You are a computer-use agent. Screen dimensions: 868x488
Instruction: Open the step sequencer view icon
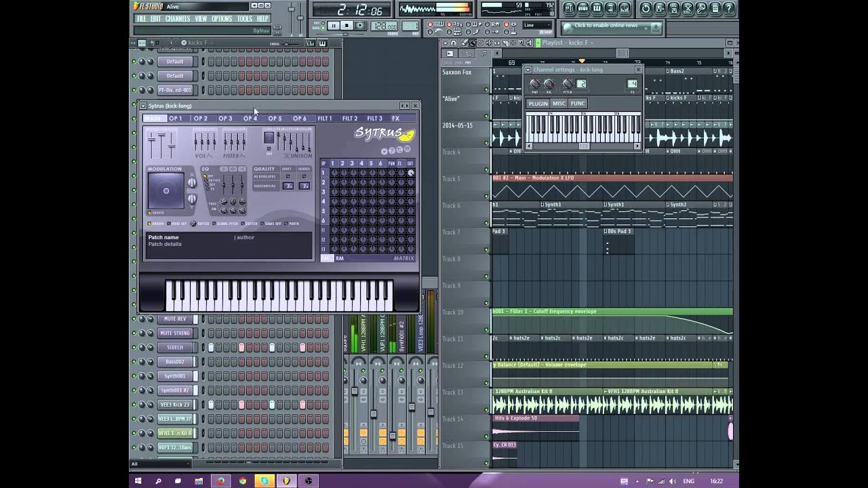click(x=583, y=8)
